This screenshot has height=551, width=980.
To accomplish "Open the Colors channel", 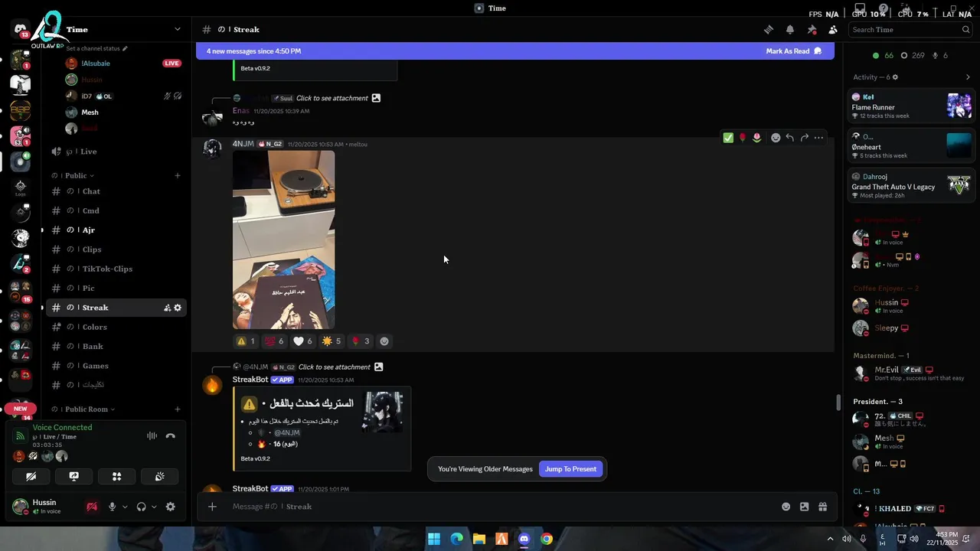I will [x=115, y=327].
